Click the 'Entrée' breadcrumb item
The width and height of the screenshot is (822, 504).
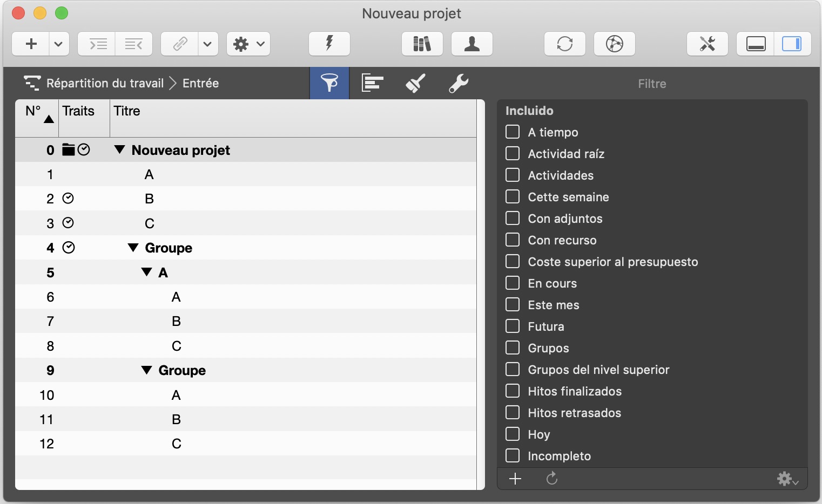[x=200, y=83]
